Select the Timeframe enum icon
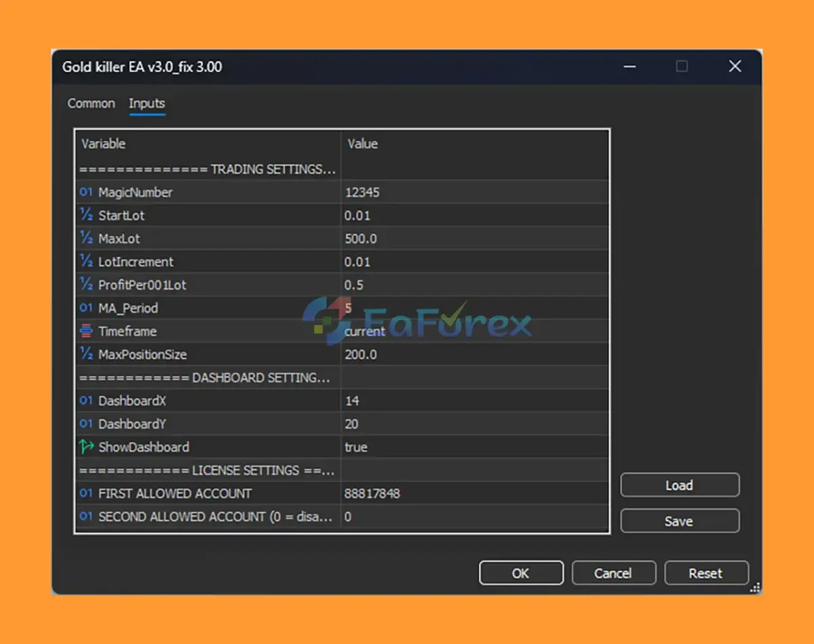The image size is (814, 644). (x=86, y=331)
